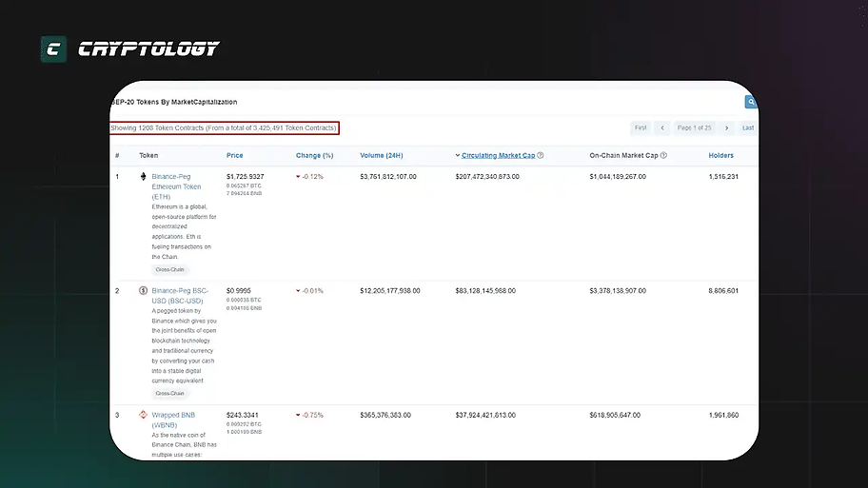Click the price $243.3341
The image size is (868, 488).
click(x=243, y=415)
